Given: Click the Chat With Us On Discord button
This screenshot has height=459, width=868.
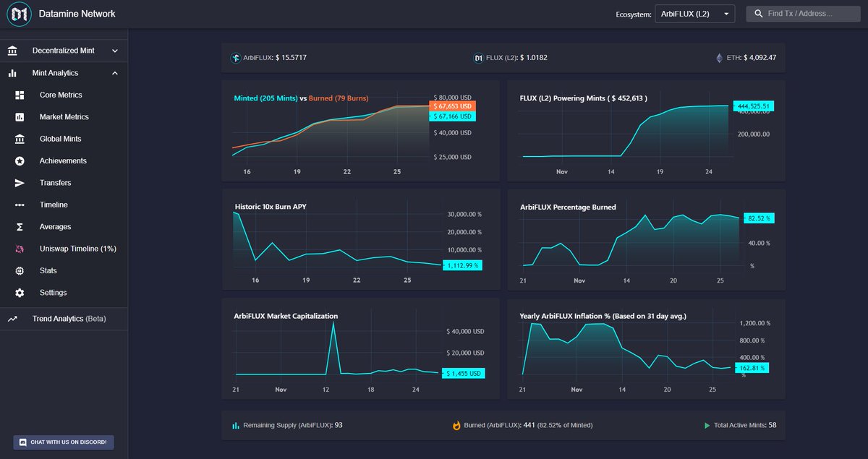Looking at the screenshot, I should pos(63,442).
